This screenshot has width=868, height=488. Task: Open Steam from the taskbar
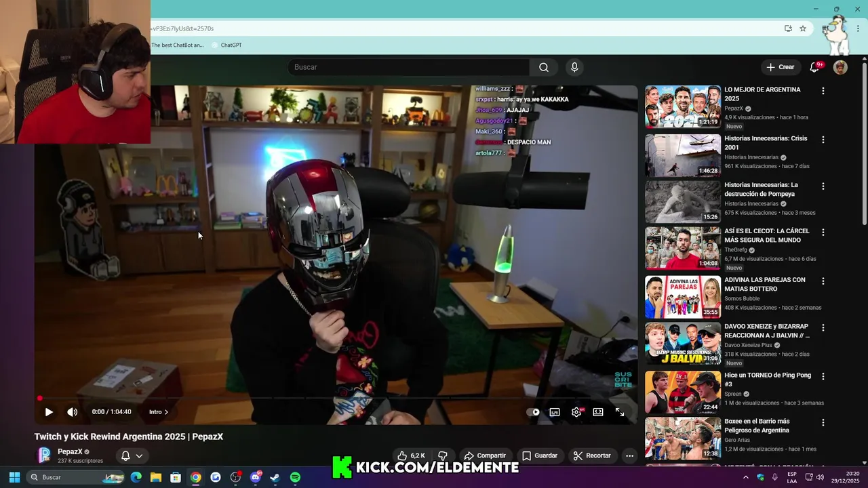[x=275, y=477]
